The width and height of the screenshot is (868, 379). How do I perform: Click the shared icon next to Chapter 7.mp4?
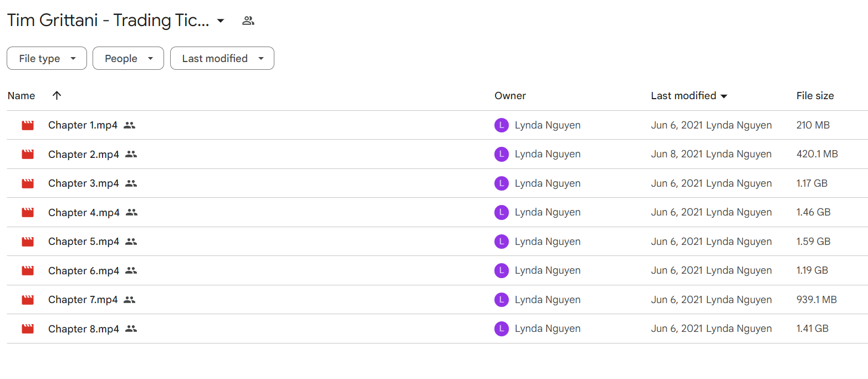(129, 300)
